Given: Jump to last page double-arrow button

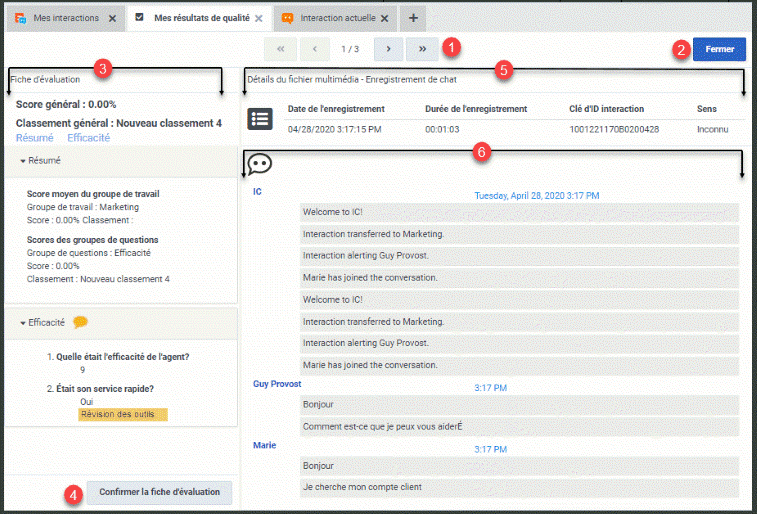Looking at the screenshot, I should point(423,48).
